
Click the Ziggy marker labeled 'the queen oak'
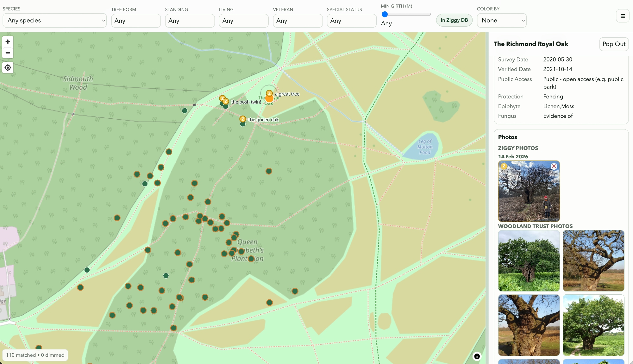coord(243,119)
